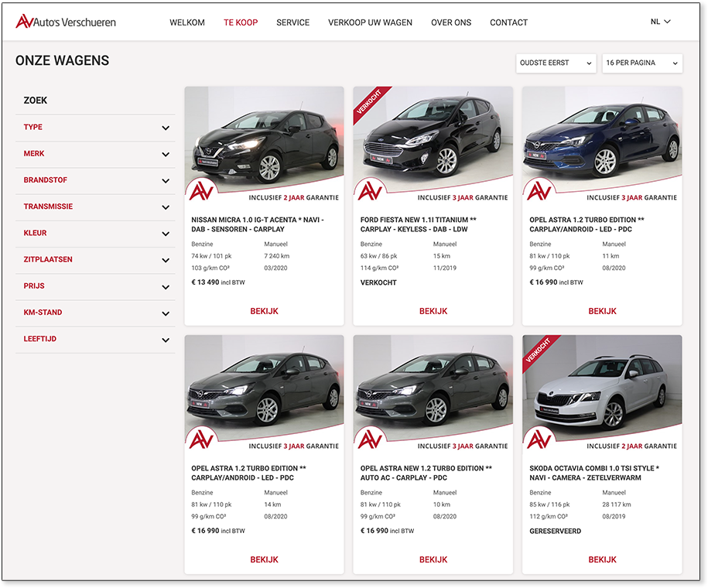Expand the PRIJS filter

tap(95, 287)
